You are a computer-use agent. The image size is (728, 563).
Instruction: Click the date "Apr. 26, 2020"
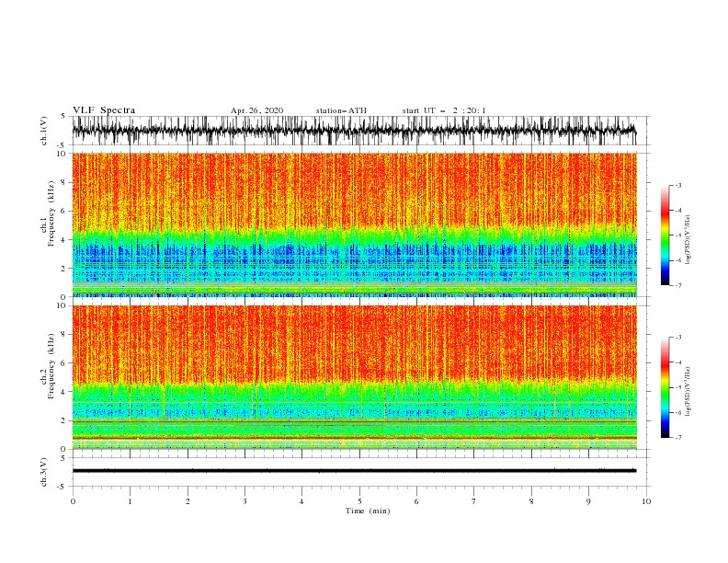point(256,110)
